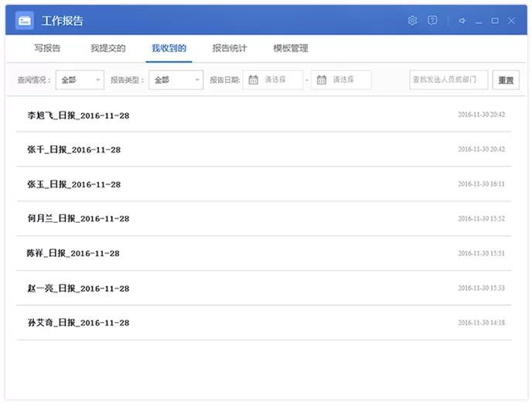Viewport: 532px width, 404px height.
Task: Open the 报告统计 tab
Action: tap(230, 48)
